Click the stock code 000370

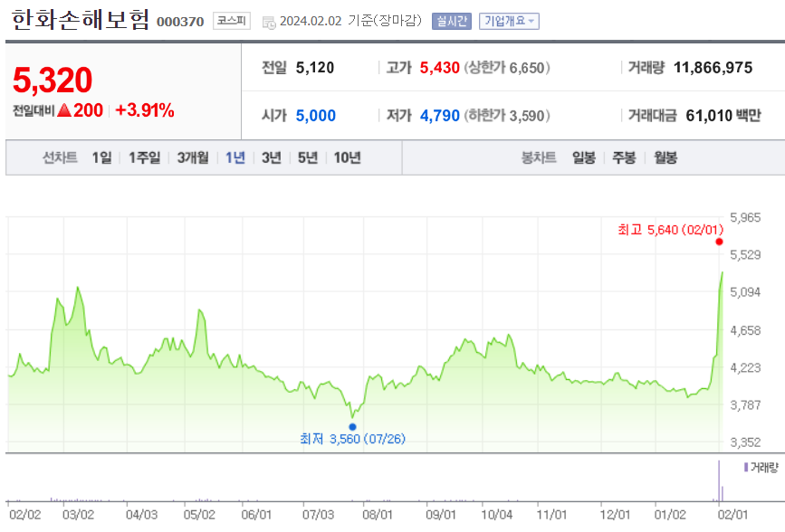point(180,22)
